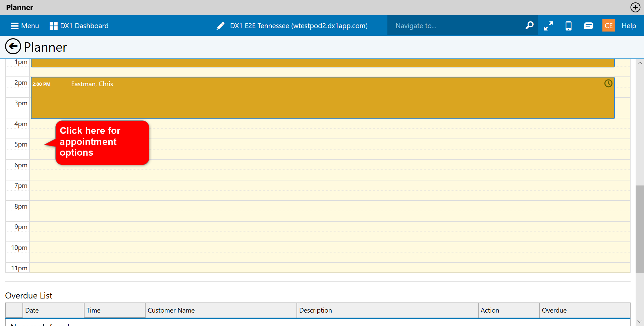Click the 9pm time slot row

coord(330,231)
